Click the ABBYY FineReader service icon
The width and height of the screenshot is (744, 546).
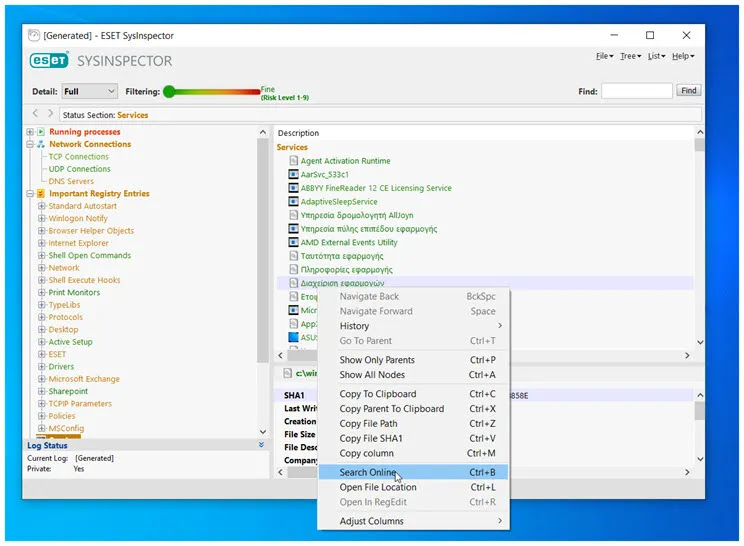[x=294, y=188]
